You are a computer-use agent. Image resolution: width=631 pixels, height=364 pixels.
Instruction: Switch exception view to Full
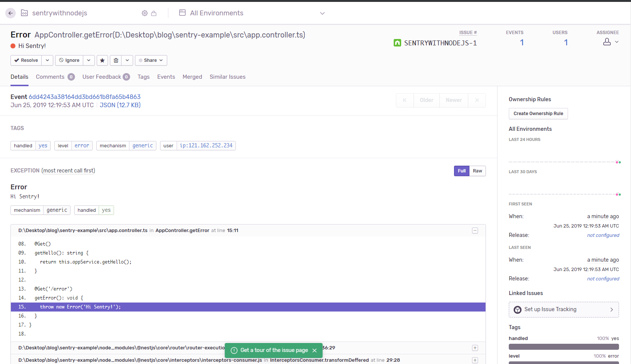click(x=462, y=171)
